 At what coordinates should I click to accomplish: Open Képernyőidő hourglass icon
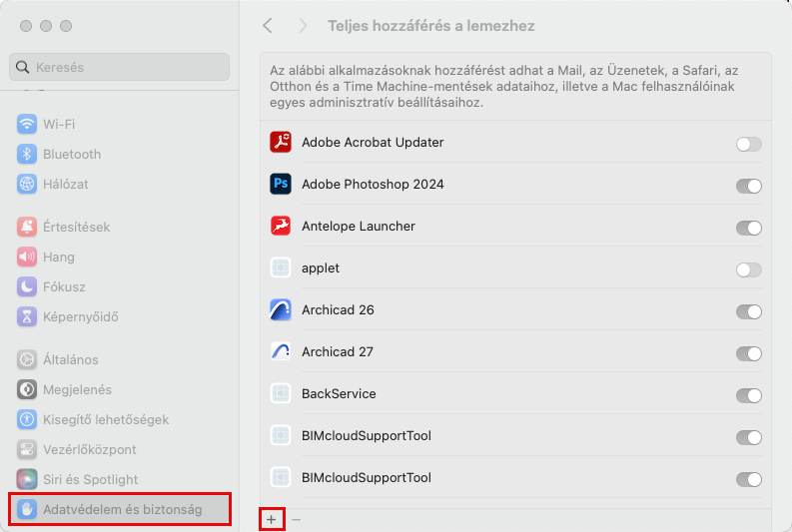coord(27,317)
